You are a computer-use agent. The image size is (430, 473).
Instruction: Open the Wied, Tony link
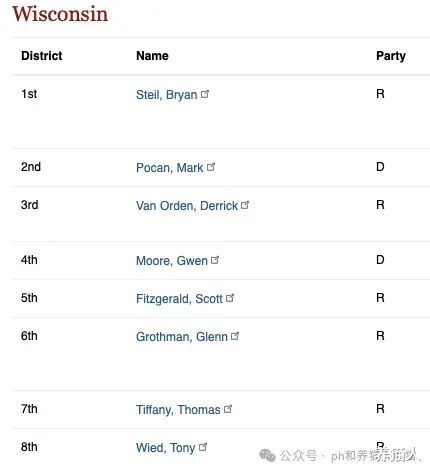[x=165, y=448]
